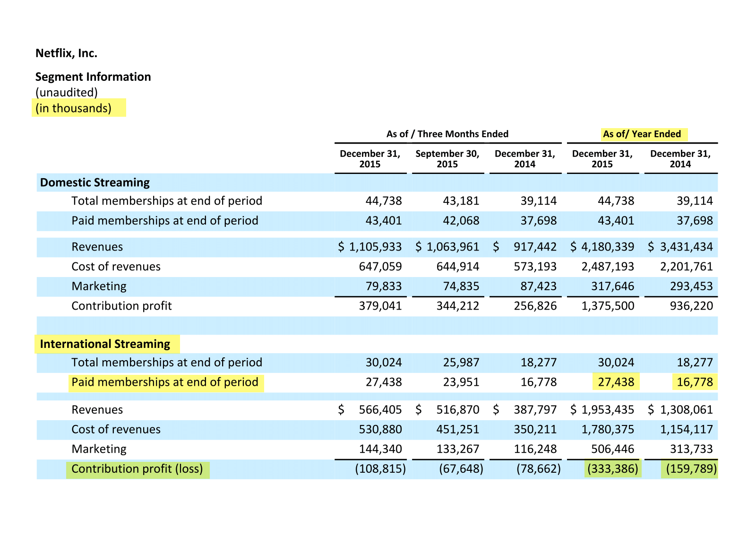Screen dimensions: 756x554
Task: Click the September 30, 2015 column header
Action: pyautogui.click(x=447, y=159)
